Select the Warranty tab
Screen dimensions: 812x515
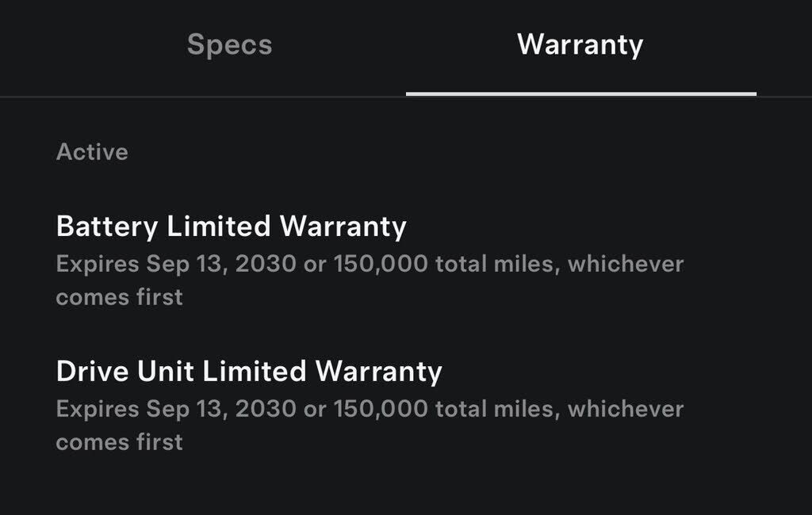580,44
